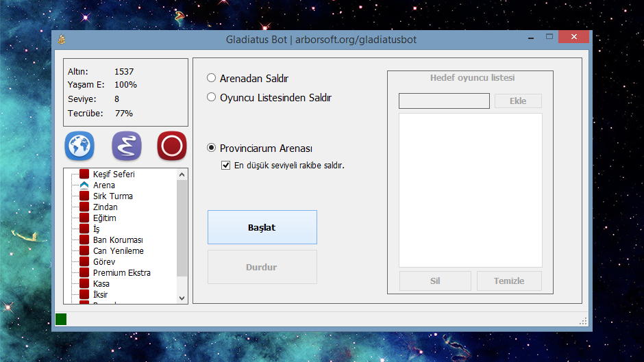Click the blue globe browser icon
The width and height of the screenshot is (644, 362).
pyautogui.click(x=79, y=146)
